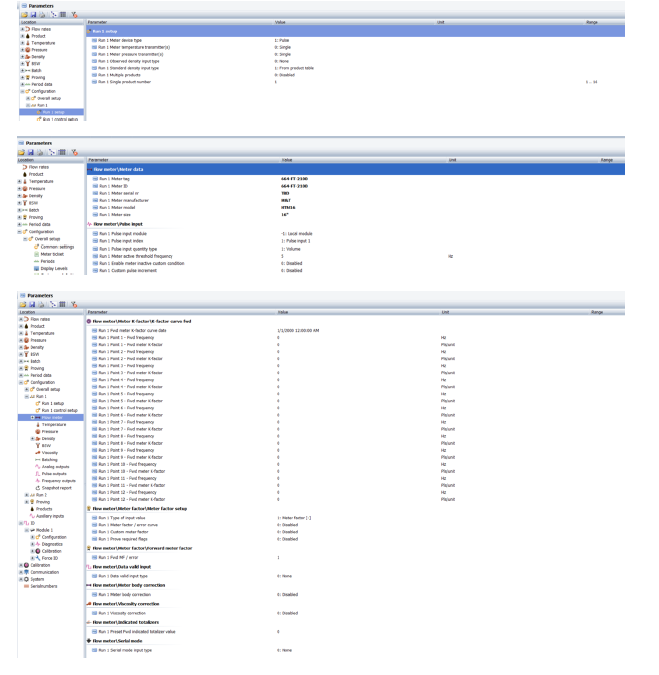659x675 pixels.
Task: Select Run 1 Multiple products parameter
Action: tap(119, 75)
